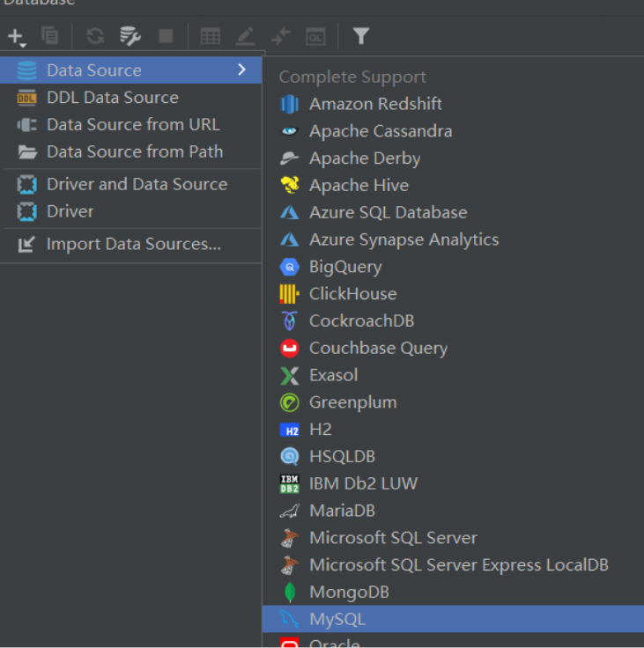
Task: Click the Stop square toolbar icon
Action: 166,36
